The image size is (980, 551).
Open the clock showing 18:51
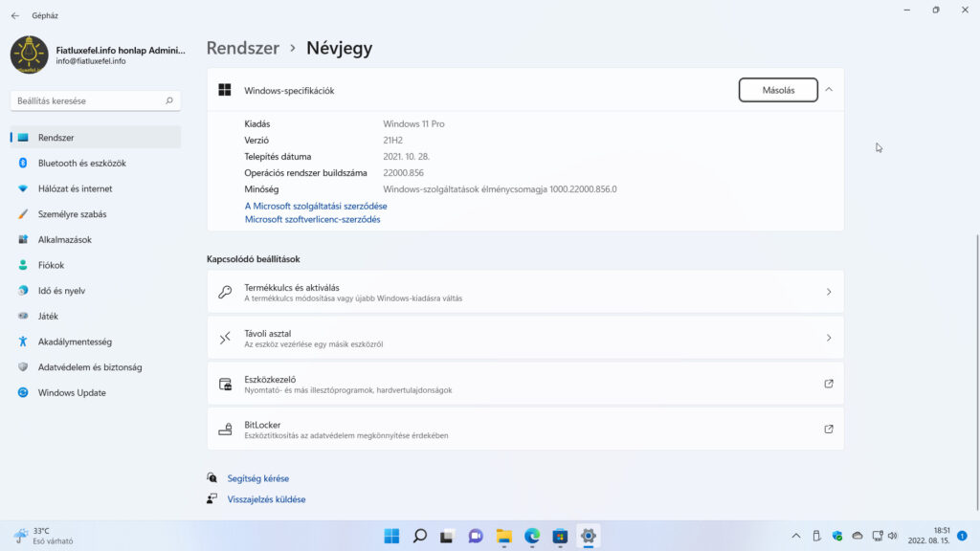coord(928,536)
